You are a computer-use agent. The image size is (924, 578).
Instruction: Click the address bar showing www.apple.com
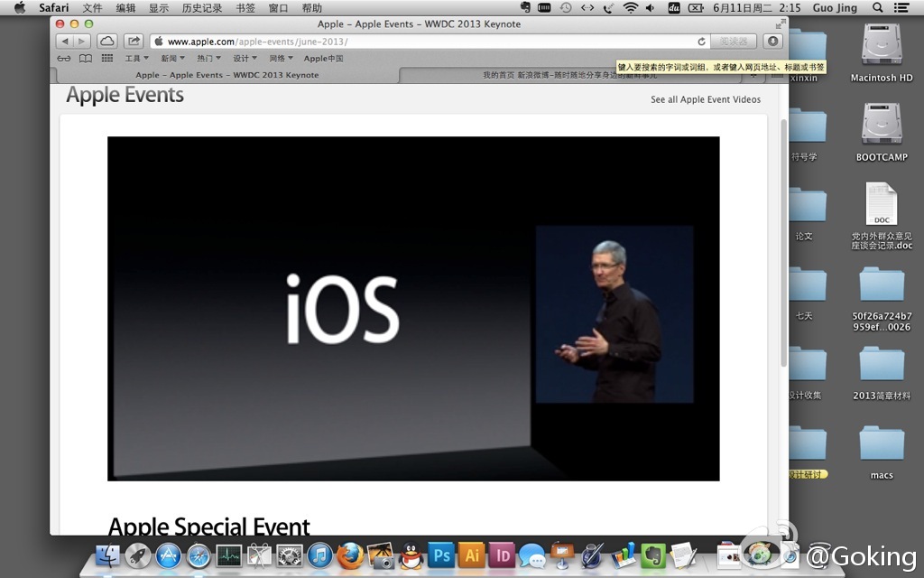(x=430, y=42)
